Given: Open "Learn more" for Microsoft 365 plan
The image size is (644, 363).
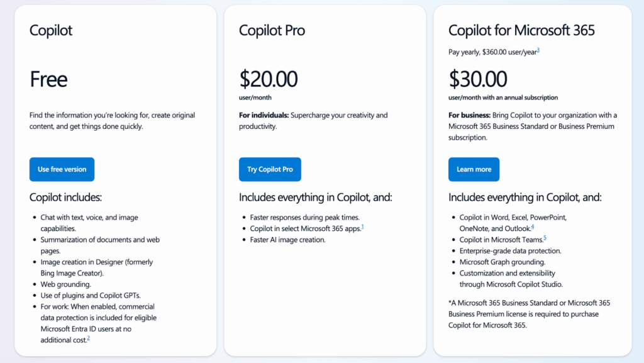Looking at the screenshot, I should [474, 169].
